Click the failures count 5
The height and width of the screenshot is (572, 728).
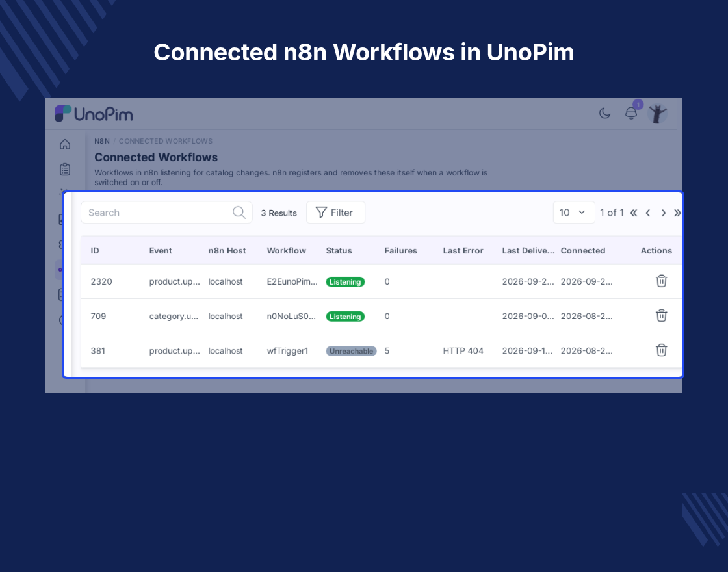pos(387,351)
